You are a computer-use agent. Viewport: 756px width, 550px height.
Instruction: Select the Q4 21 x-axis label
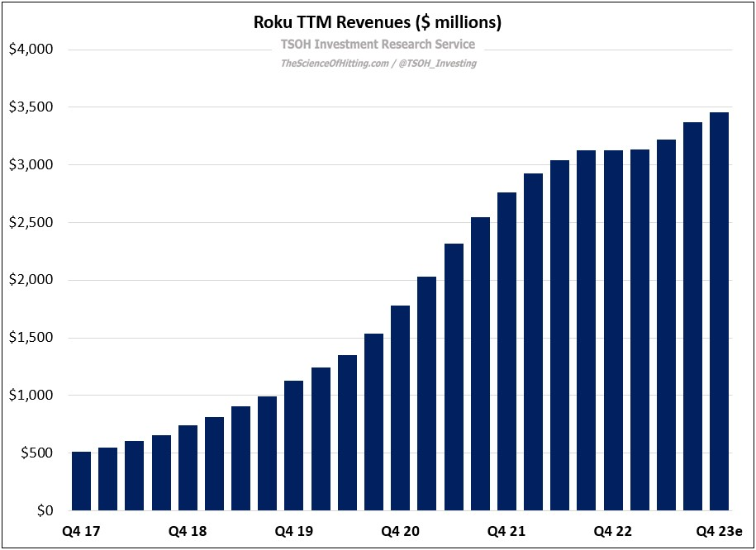point(506,531)
